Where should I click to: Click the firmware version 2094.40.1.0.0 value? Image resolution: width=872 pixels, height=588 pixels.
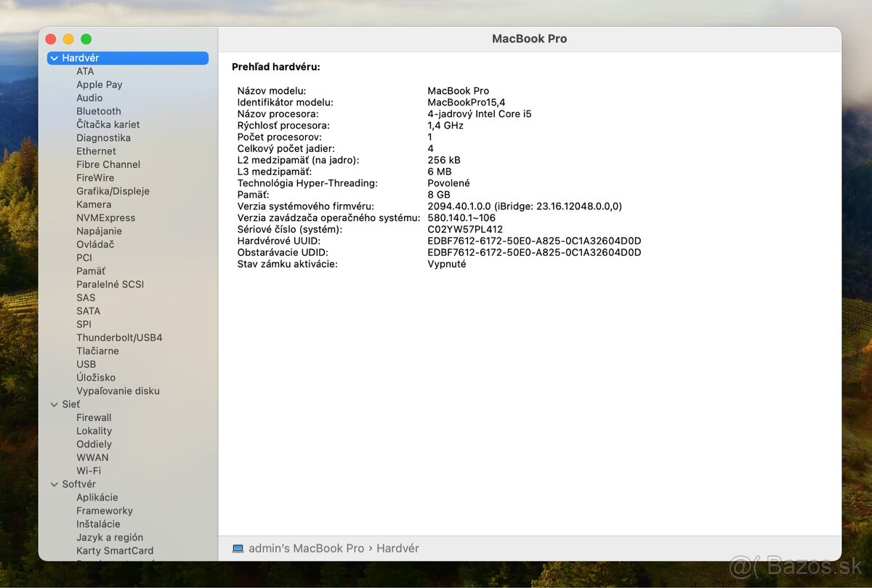[525, 206]
